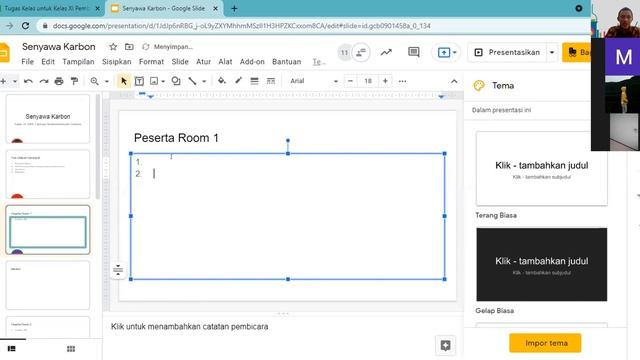Expand the present to meeting dropdown
The image size is (640, 360).
[454, 52]
